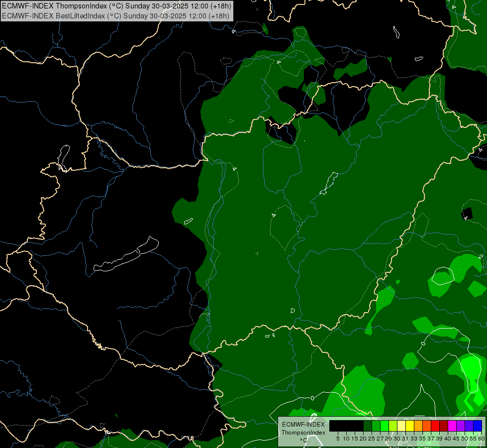Click the ThompsonIndex title line at top

(116, 5)
